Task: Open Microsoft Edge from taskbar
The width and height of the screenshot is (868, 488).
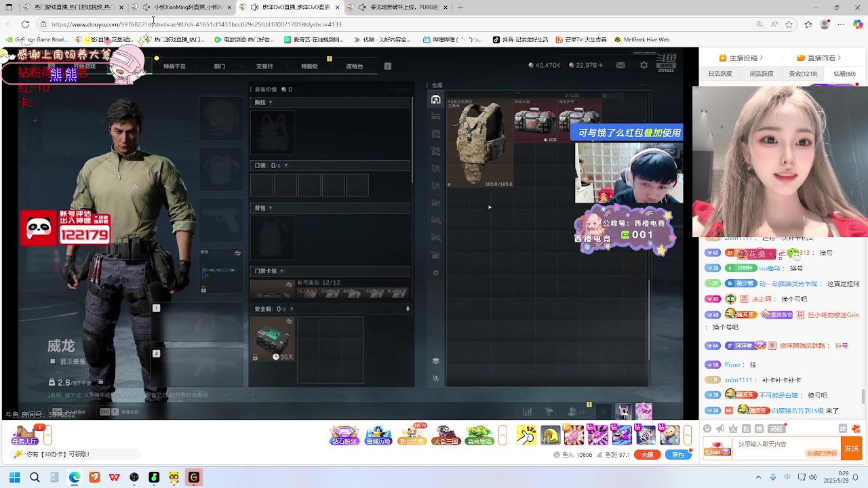Action: (x=75, y=478)
